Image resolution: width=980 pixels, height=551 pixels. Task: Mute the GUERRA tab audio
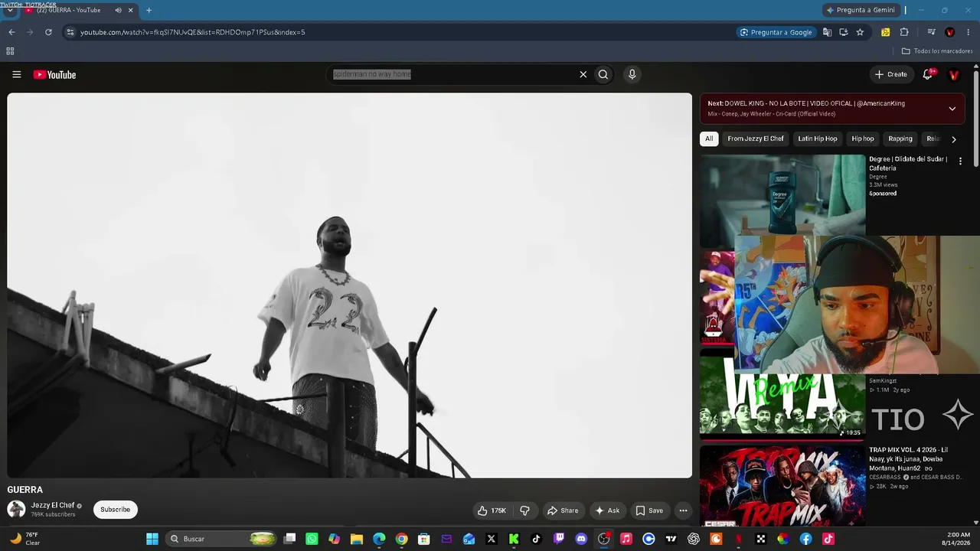click(x=118, y=10)
